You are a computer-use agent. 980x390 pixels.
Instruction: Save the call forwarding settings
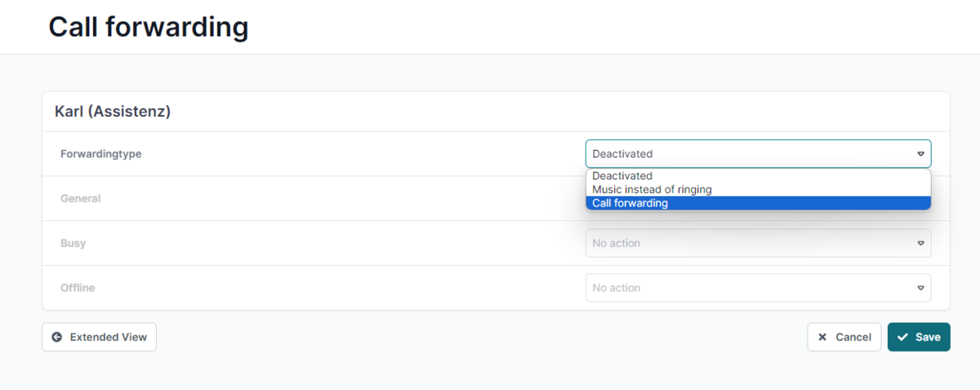point(919,337)
